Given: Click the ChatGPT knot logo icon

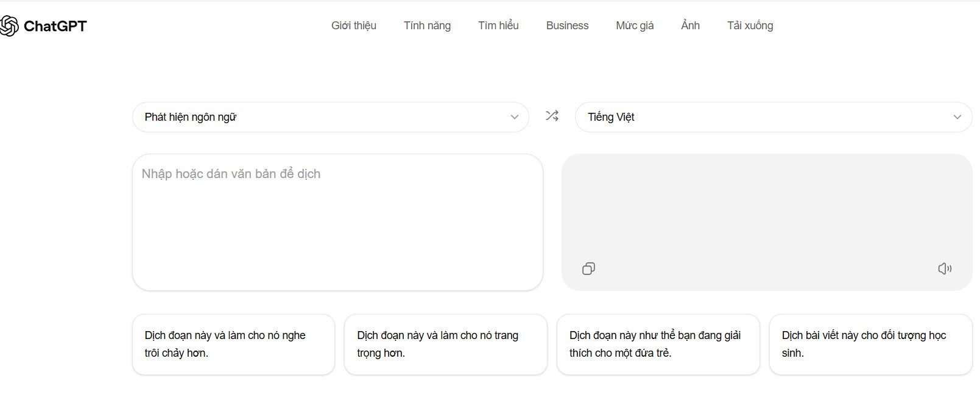Looking at the screenshot, I should (x=10, y=26).
